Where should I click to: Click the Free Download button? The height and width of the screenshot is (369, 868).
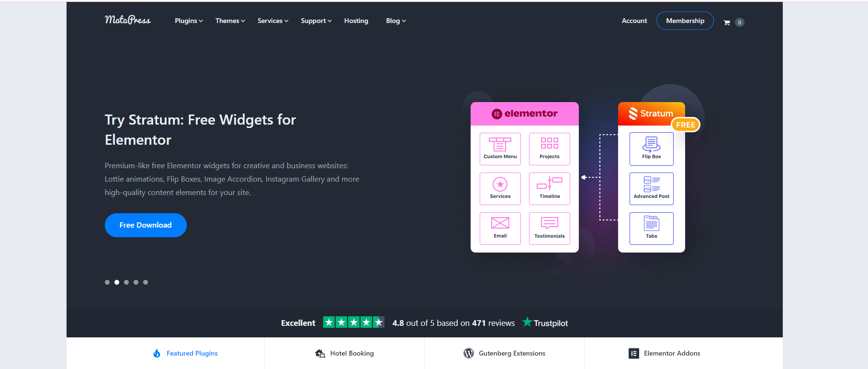[x=146, y=225]
